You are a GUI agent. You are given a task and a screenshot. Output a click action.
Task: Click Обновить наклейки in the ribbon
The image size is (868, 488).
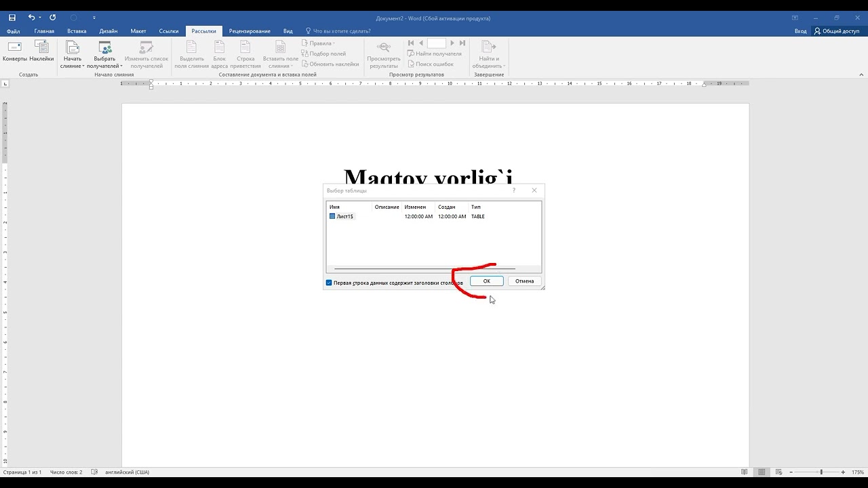(330, 64)
